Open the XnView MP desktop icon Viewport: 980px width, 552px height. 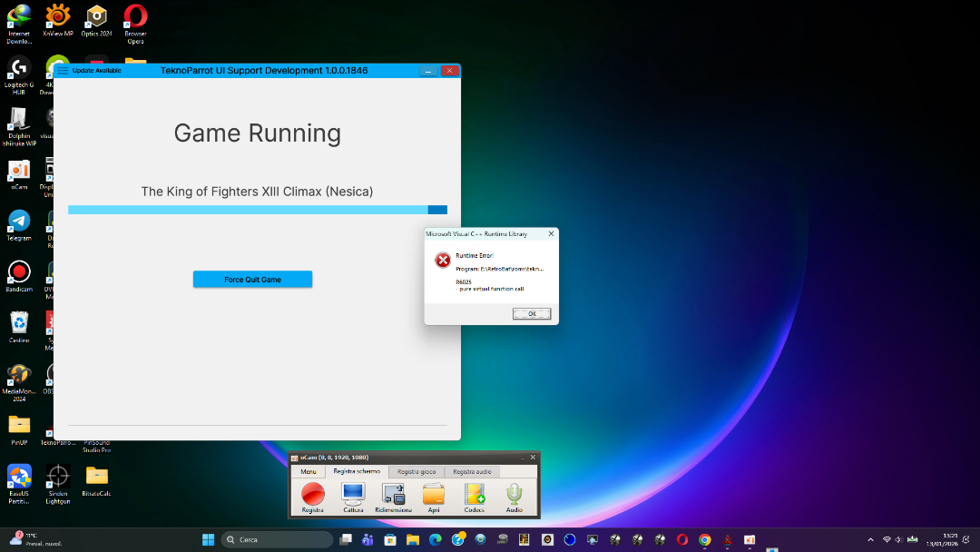coord(58,18)
